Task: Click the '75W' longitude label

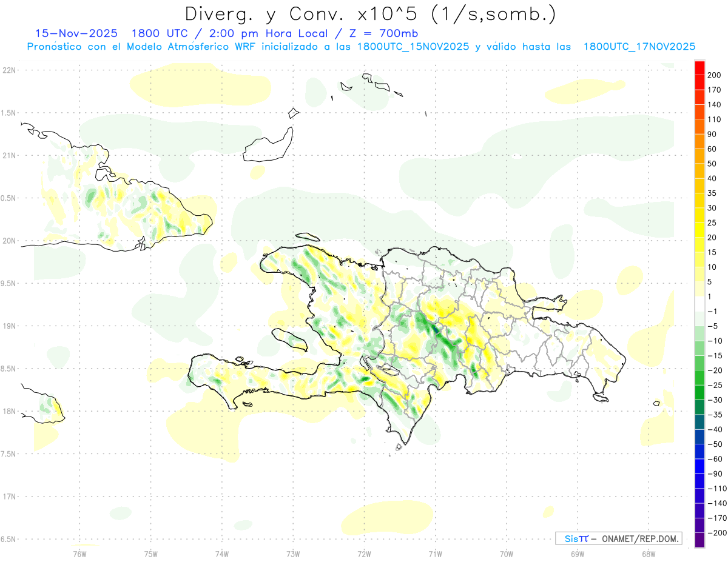Action: (151, 554)
